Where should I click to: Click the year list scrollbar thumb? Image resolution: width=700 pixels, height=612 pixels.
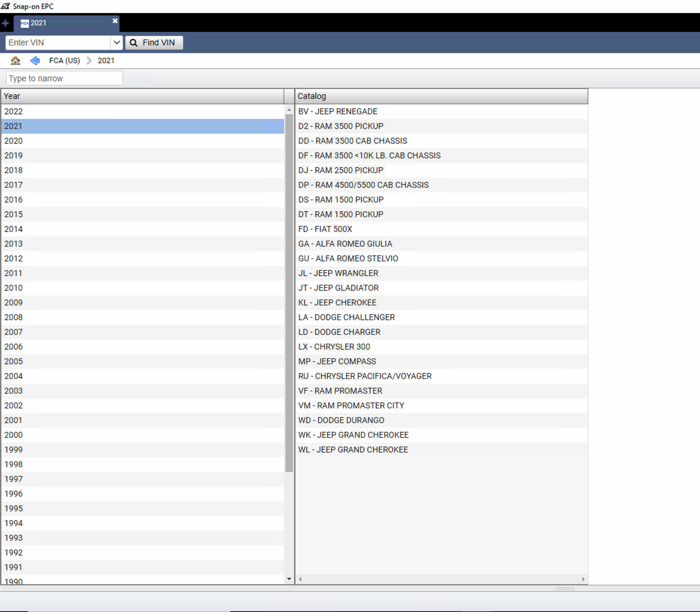(289, 292)
